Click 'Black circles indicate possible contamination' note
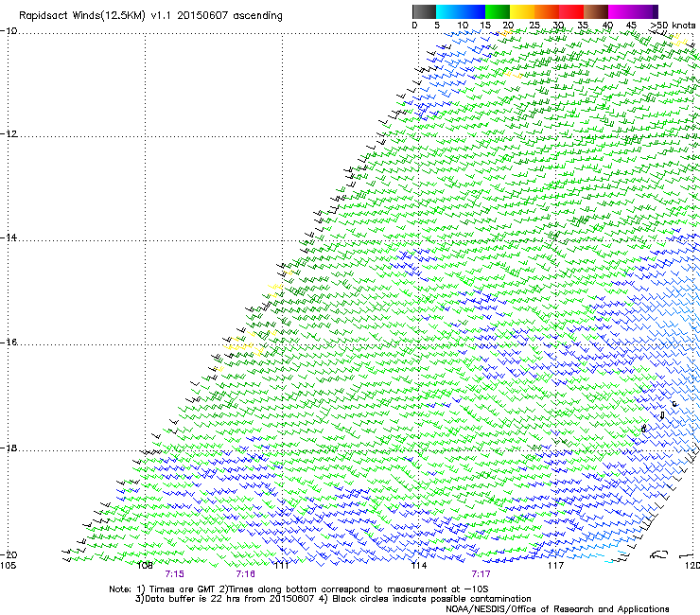 pyautogui.click(x=431, y=599)
